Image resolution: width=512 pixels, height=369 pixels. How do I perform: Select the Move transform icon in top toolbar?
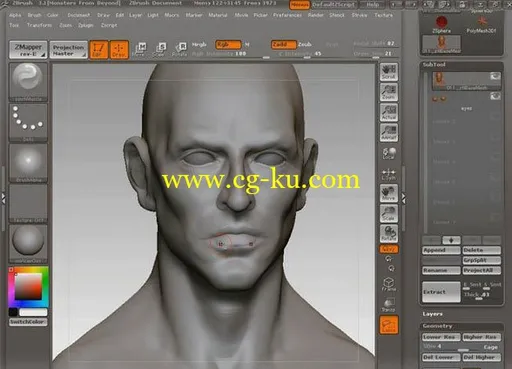(140, 49)
